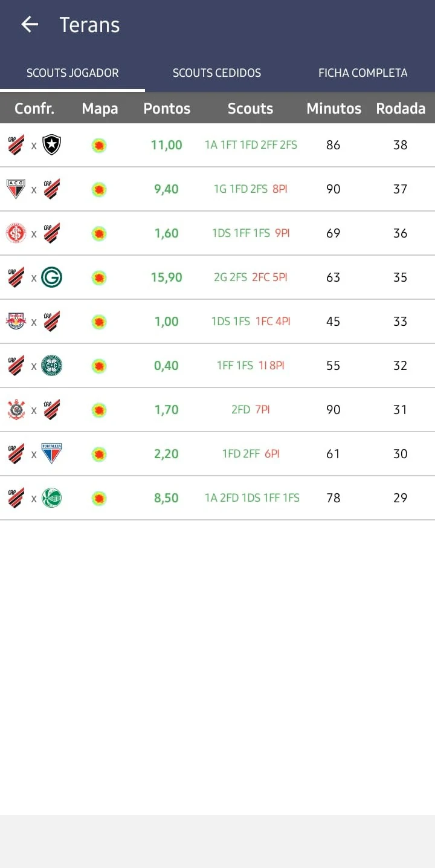
Task: Open heat map icon for round 35
Action: pyautogui.click(x=99, y=277)
